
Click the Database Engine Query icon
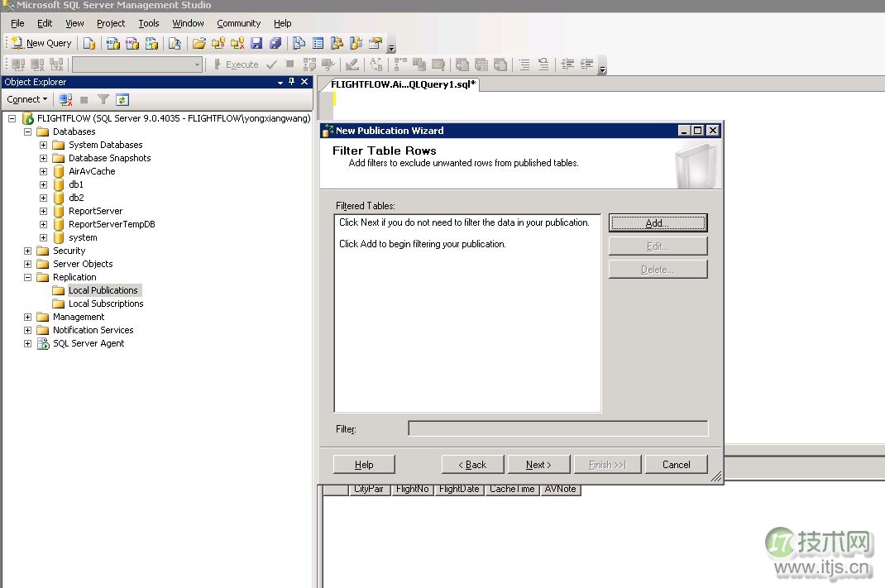[x=89, y=43]
